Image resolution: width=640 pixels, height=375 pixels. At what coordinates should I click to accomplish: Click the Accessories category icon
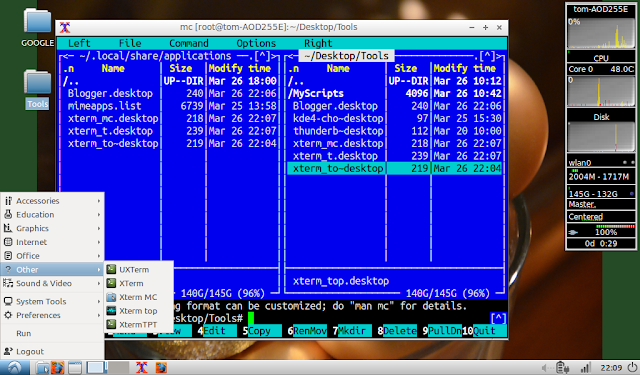(8, 201)
